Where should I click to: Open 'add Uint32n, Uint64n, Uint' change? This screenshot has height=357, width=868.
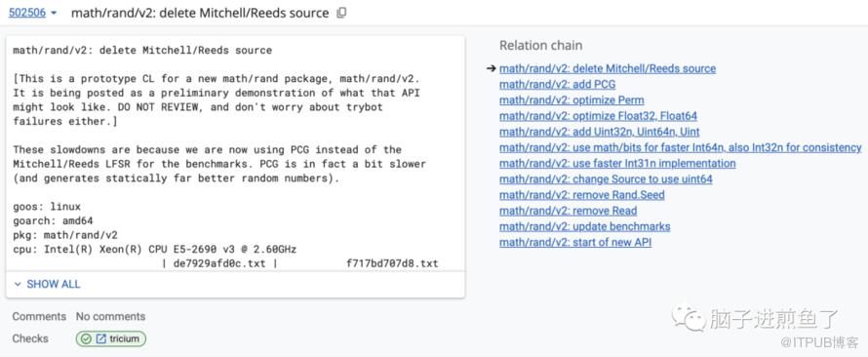[599, 132]
